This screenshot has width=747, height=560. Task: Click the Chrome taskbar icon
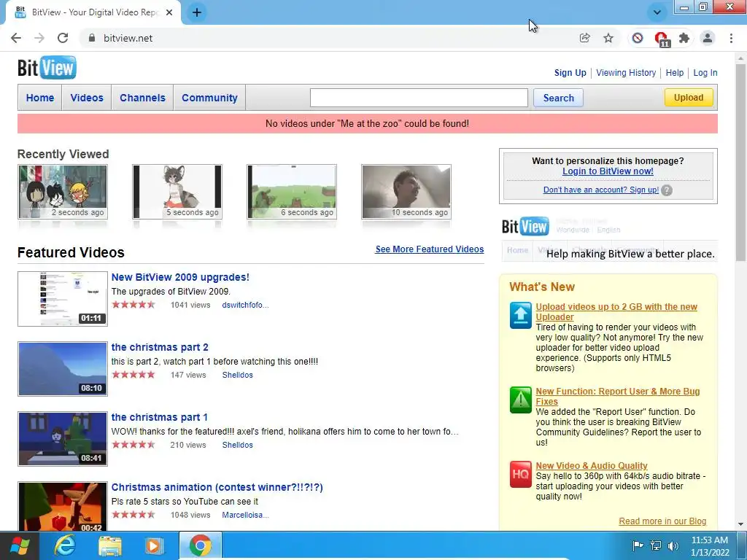[200, 545]
